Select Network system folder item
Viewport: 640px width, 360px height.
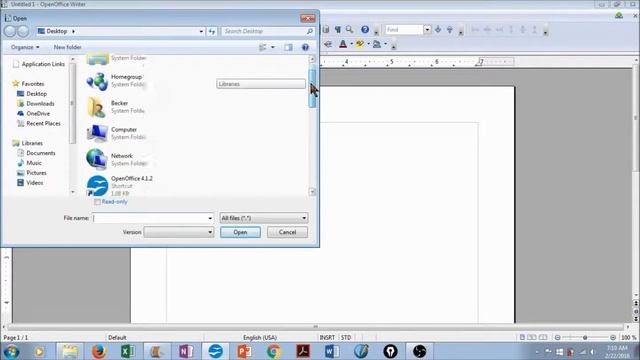[x=117, y=159]
